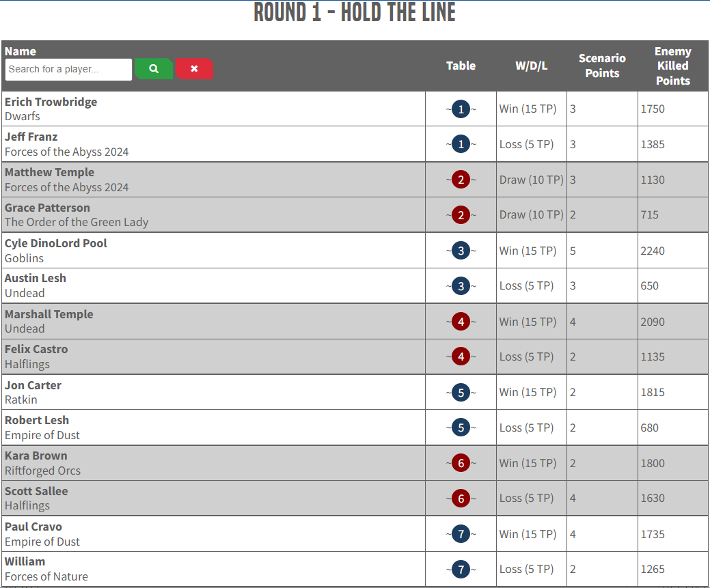
Task: Click table 7 badge for Paul Cravo
Action: pyautogui.click(x=461, y=534)
